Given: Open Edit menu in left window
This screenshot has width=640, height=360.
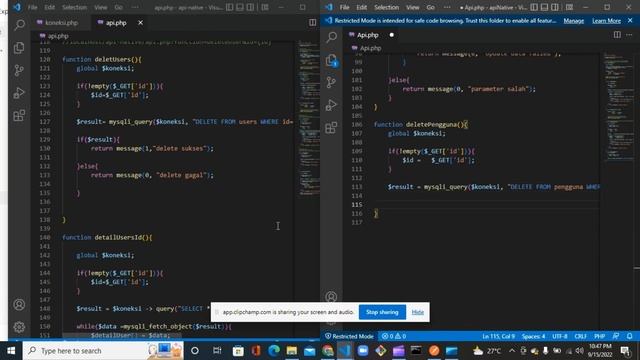Looking at the screenshot, I should point(49,7).
